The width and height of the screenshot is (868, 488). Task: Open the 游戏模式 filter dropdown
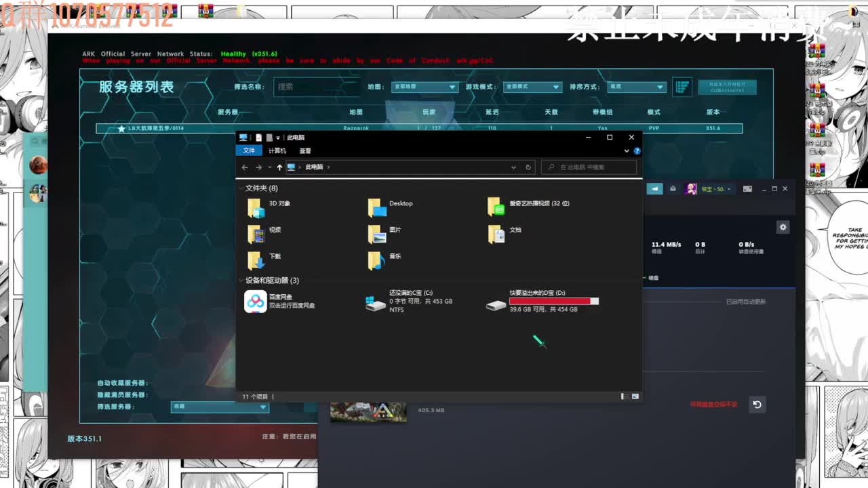(532, 87)
